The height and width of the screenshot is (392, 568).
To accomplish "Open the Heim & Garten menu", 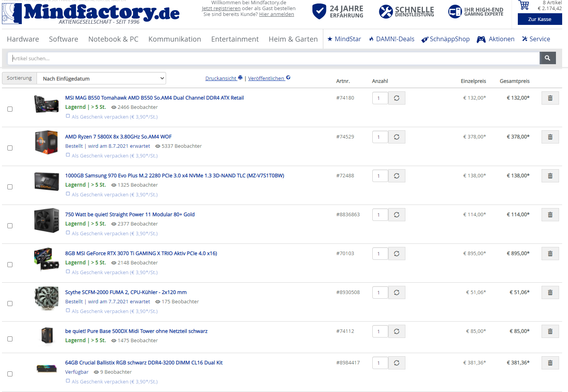I will click(293, 39).
